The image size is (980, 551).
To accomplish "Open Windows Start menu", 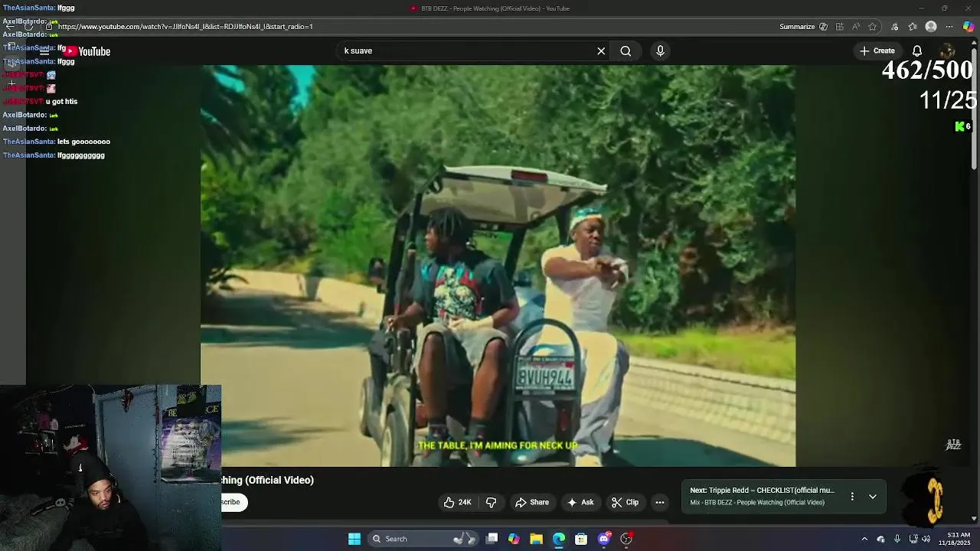I will pyautogui.click(x=354, y=539).
